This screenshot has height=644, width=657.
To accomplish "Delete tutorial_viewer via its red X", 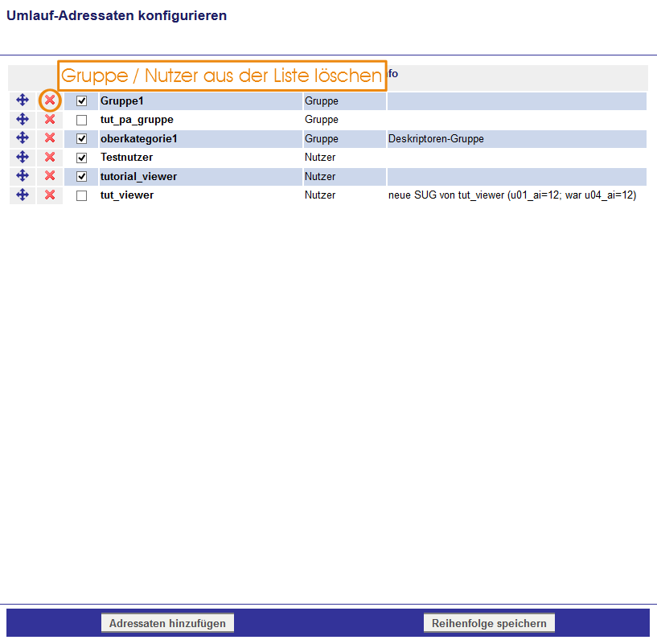I will (x=50, y=175).
